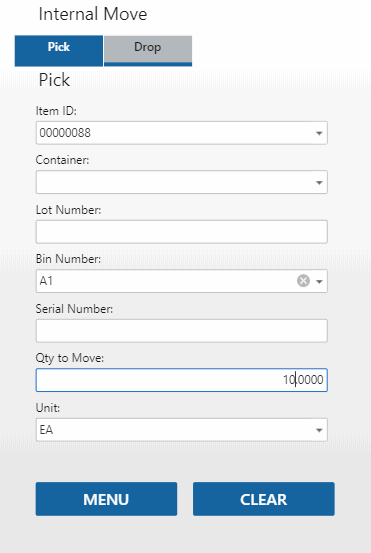Click the Lot Number input field
Image resolution: width=371 pixels, height=553 pixels.
(182, 232)
